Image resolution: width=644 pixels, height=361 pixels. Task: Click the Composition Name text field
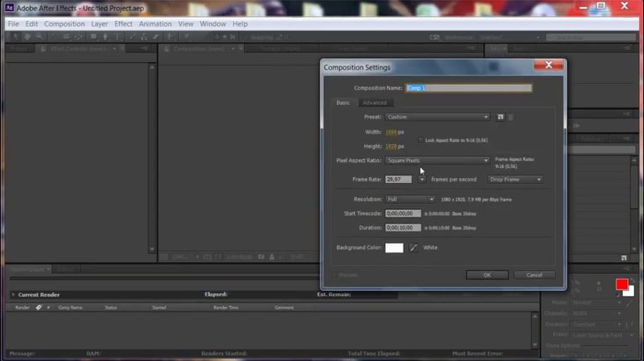tap(469, 88)
